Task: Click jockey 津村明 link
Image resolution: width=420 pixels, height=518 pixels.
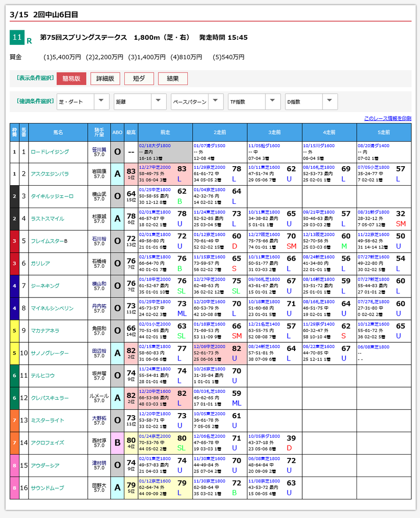Action: [x=99, y=464]
